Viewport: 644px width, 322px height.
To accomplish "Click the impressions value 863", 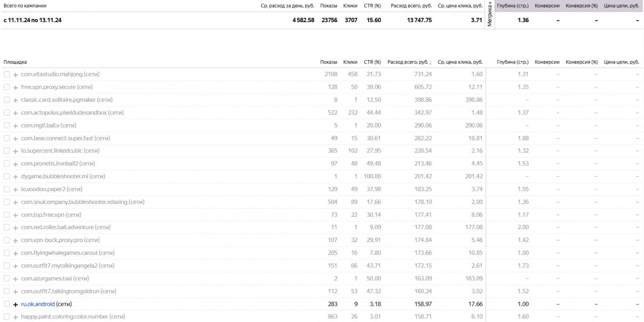I will coord(332,316).
